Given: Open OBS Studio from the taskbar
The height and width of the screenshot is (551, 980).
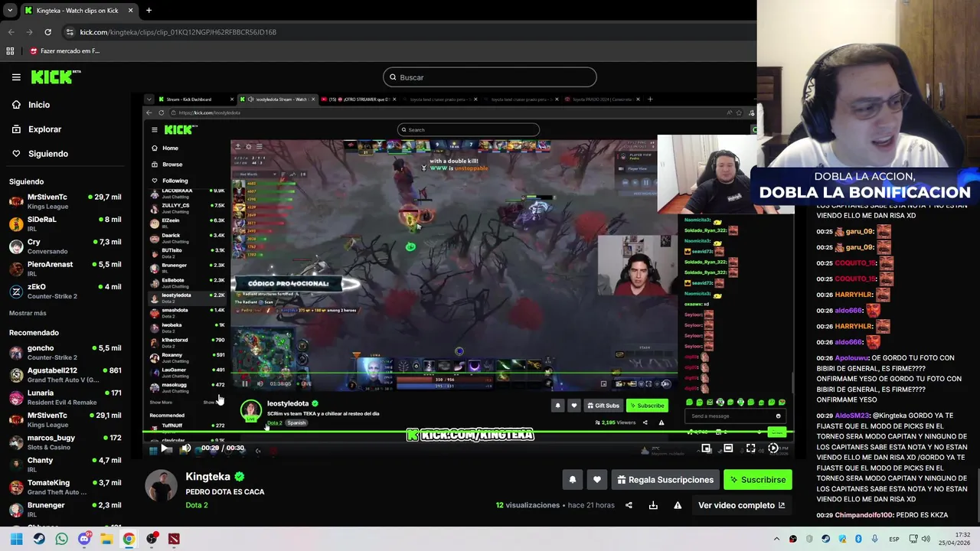Looking at the screenshot, I should click(x=152, y=539).
